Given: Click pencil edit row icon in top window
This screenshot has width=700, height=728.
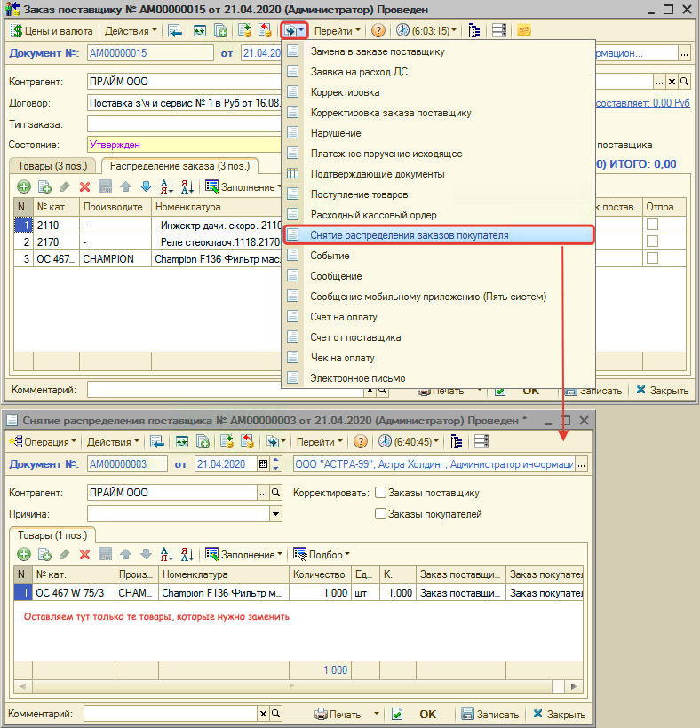Looking at the screenshot, I should pos(65,187).
